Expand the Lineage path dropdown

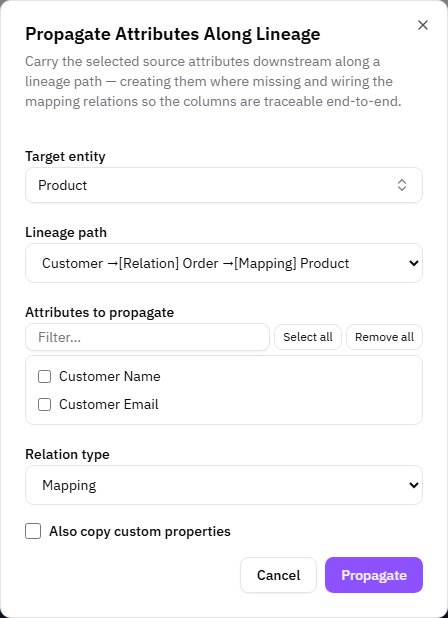[x=224, y=263]
